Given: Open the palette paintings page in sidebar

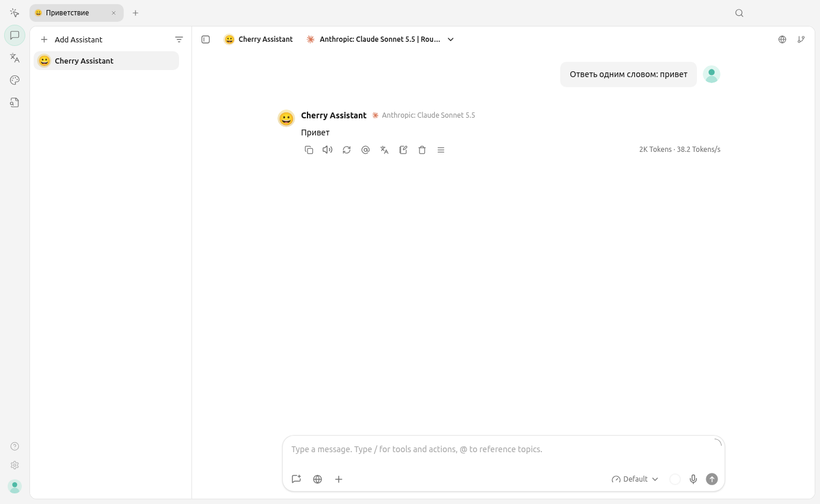Looking at the screenshot, I should pyautogui.click(x=15, y=80).
